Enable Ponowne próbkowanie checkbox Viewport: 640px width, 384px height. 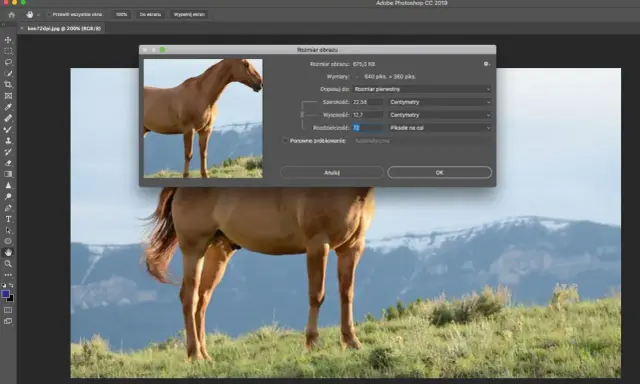[286, 141]
